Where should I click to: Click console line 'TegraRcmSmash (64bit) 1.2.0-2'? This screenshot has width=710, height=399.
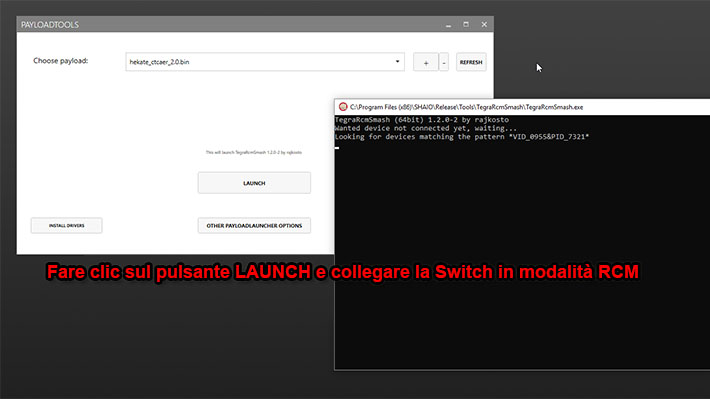[x=422, y=120]
